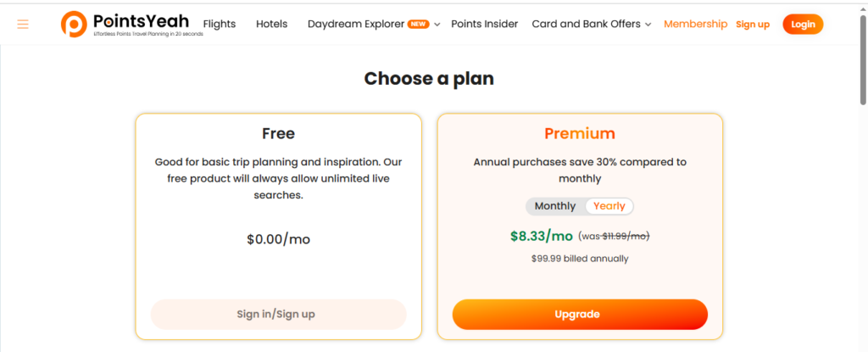Screen dimensions: 868x352
Task: Select the Yearly billing option
Action: coord(609,206)
